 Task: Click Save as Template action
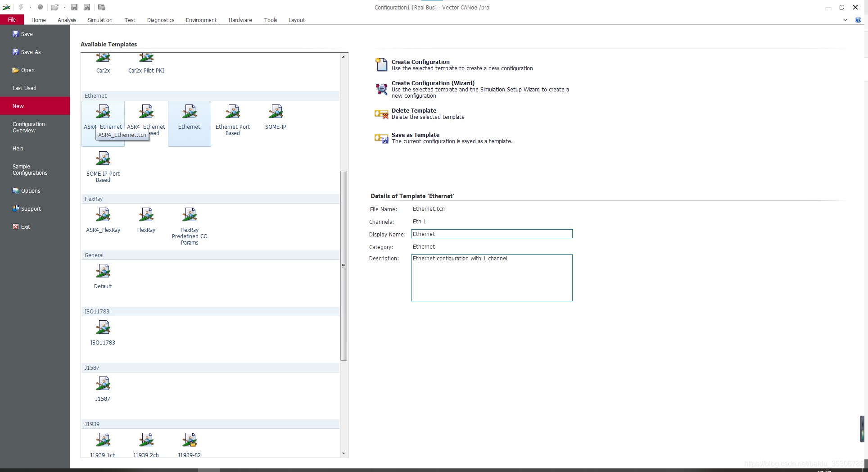pos(443,138)
